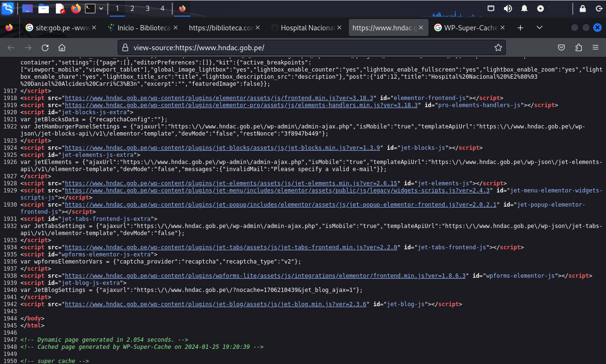Close the site:gob.pe Google search tab

tap(94, 28)
